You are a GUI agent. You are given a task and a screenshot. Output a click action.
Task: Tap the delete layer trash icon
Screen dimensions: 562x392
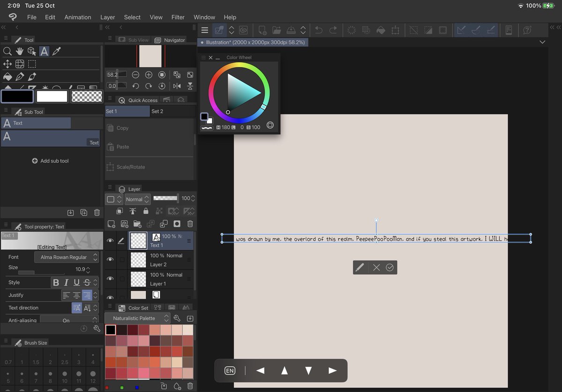tap(190, 224)
